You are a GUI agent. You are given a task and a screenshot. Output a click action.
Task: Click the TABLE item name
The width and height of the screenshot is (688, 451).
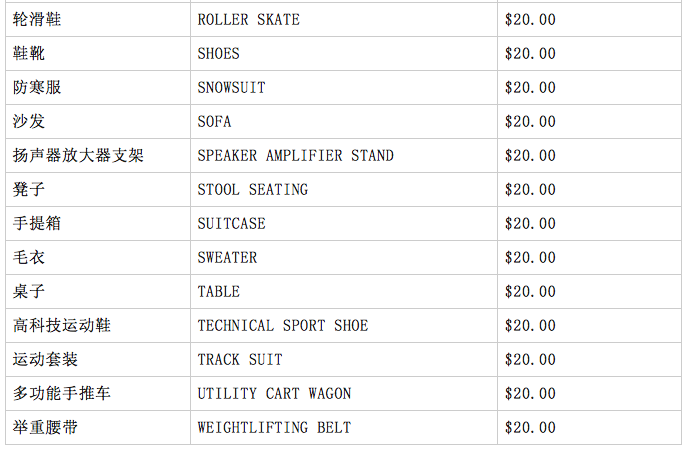click(x=219, y=292)
